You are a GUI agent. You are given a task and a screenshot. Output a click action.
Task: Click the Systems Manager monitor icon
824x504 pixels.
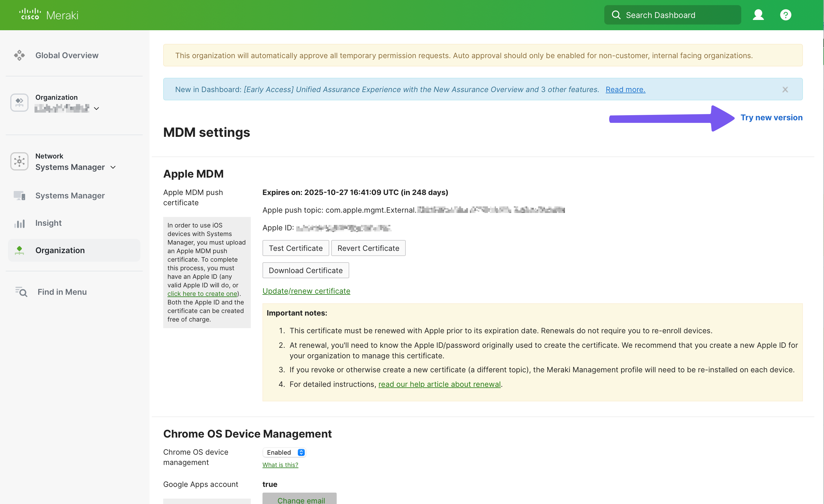[19, 196]
